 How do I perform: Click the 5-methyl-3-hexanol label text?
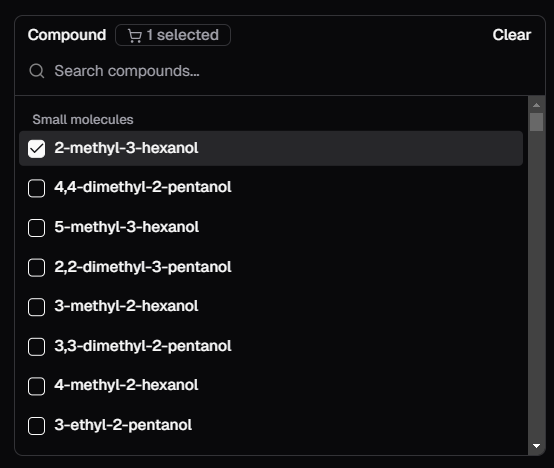click(x=126, y=227)
